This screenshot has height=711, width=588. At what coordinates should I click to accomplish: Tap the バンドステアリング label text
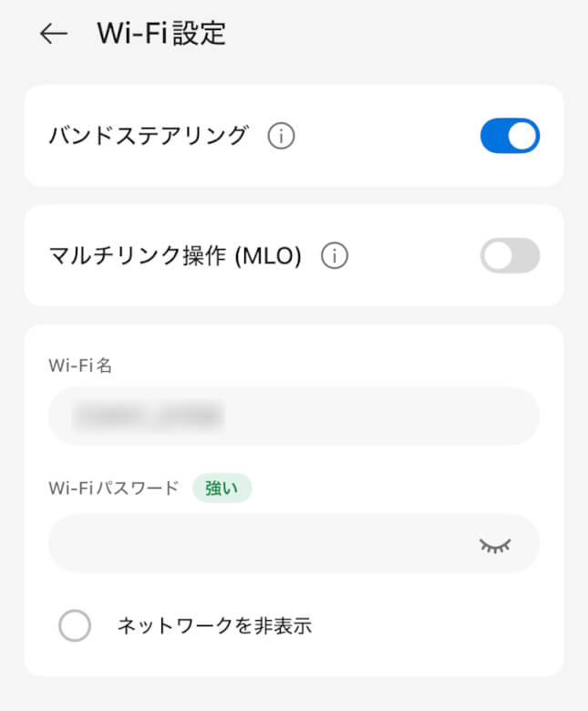tap(149, 137)
